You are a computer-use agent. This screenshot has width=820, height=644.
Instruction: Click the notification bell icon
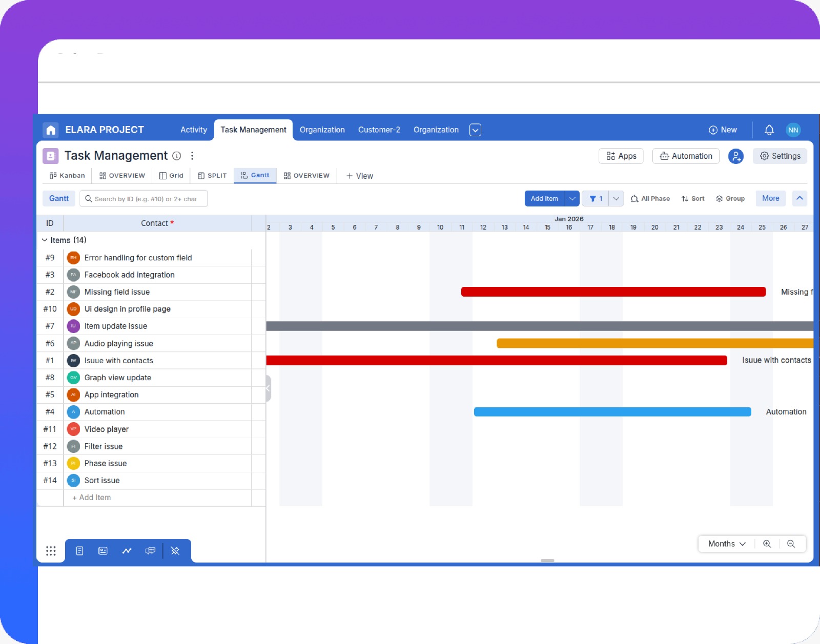[769, 130]
